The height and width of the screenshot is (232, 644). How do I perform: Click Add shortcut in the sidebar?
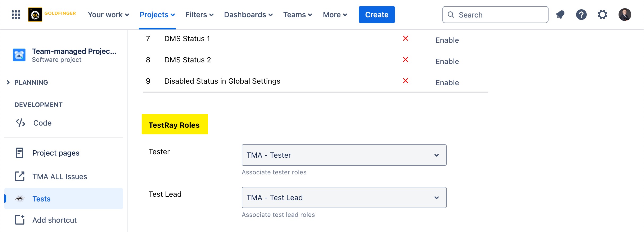pos(54,220)
